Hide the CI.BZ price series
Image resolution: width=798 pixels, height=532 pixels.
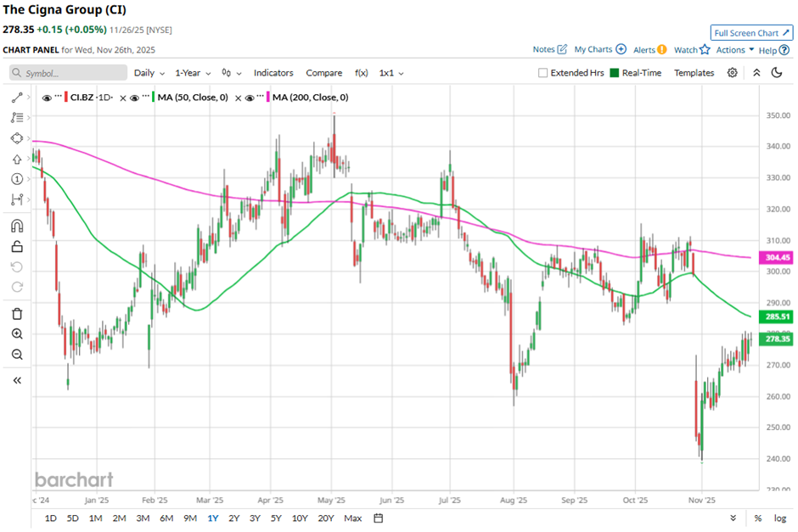click(47, 98)
